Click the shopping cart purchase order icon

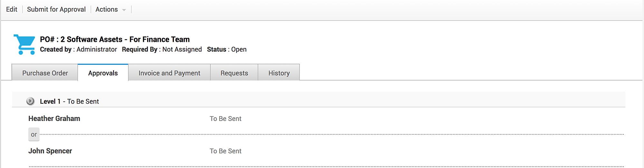24,44
